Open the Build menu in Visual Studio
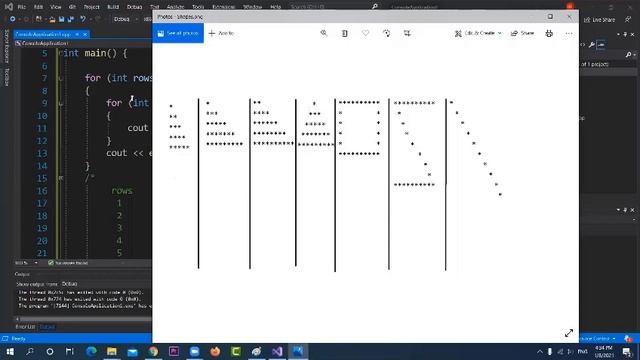Viewport: 640px width, 360px height. (x=113, y=7)
